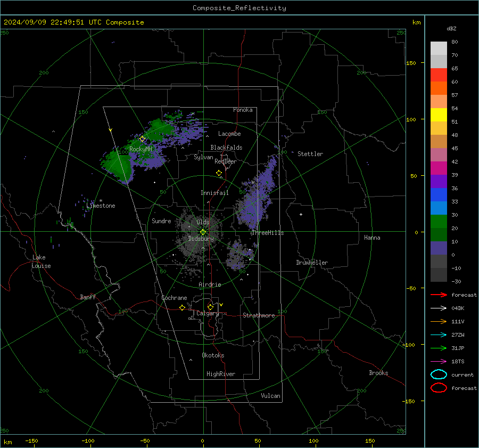The height and width of the screenshot is (448, 479).
Task: Click the Stettler label
Action: tap(310, 154)
